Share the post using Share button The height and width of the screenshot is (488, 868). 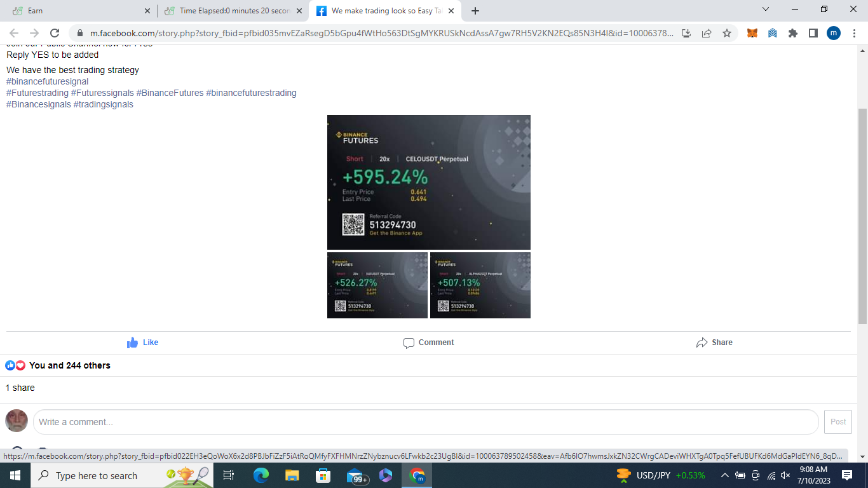(714, 342)
